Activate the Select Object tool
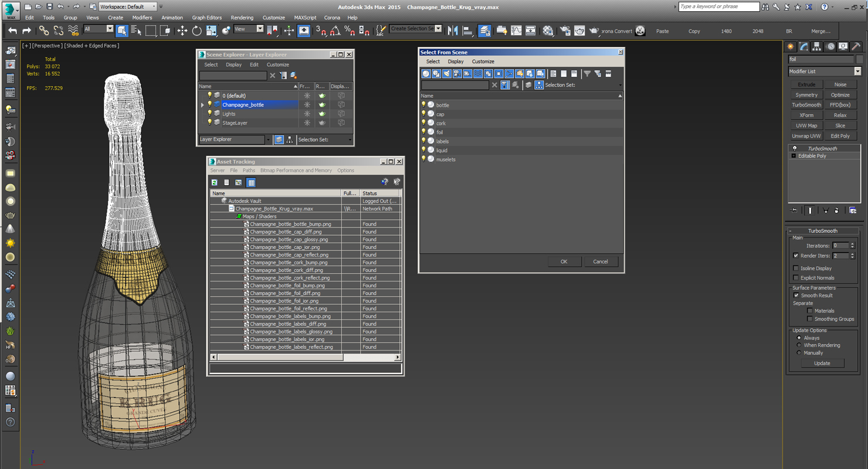The width and height of the screenshot is (868, 469). tap(122, 30)
